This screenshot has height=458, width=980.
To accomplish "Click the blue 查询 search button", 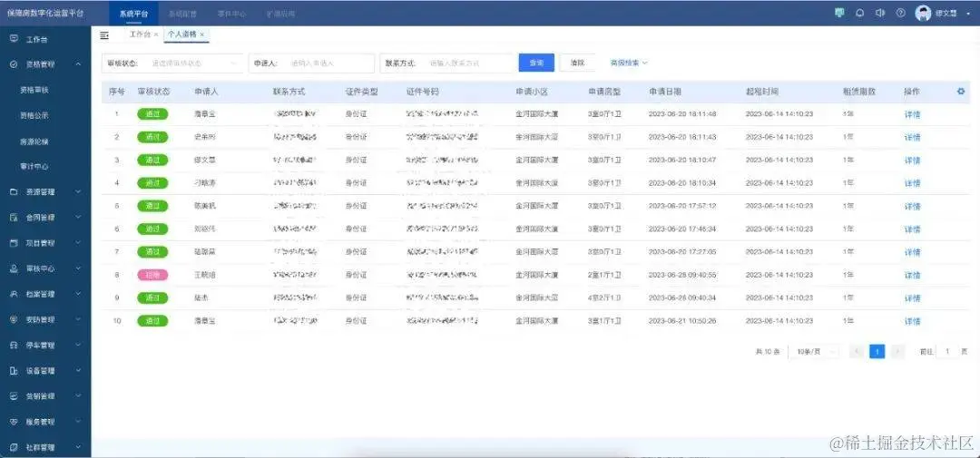I will pos(536,63).
